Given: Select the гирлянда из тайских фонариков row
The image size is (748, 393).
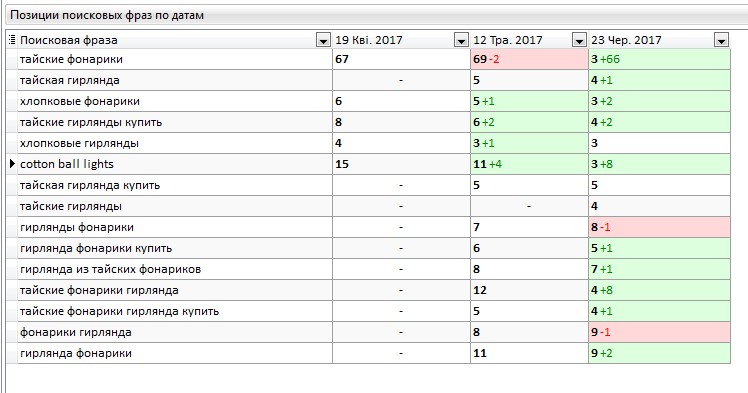Looking at the screenshot, I should tap(369, 269).
